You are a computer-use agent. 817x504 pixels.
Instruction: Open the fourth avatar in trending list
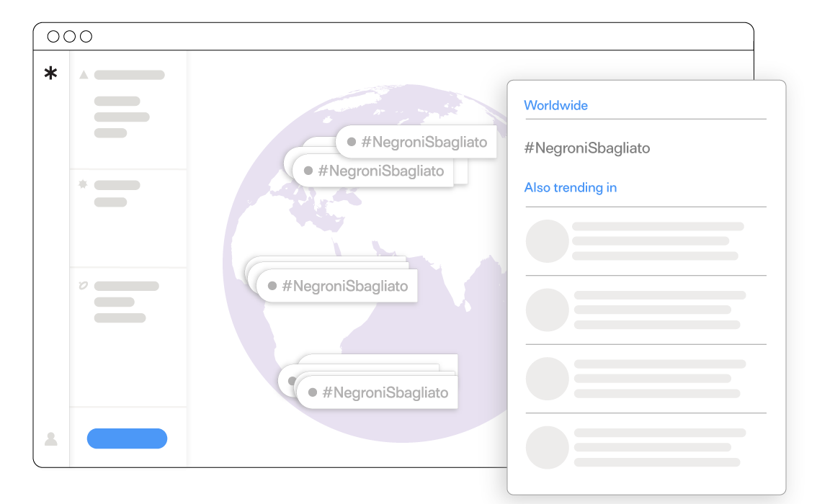(548, 447)
